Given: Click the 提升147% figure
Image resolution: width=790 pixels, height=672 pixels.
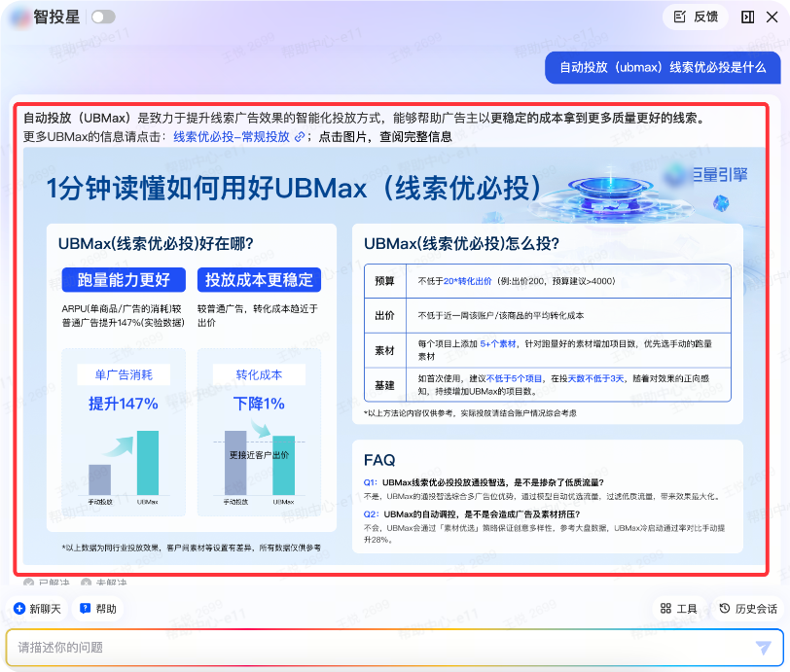Looking at the screenshot, I should click(124, 404).
